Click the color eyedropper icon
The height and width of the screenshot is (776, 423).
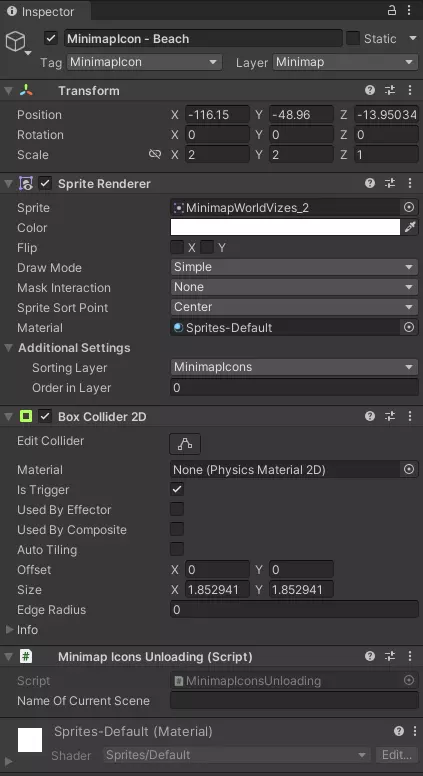pos(410,227)
